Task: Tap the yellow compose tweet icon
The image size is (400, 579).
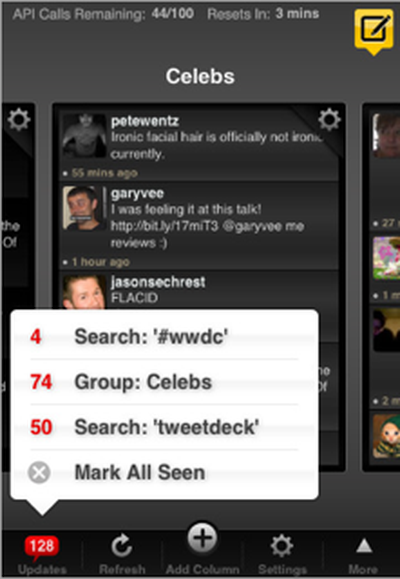Action: 374,31
